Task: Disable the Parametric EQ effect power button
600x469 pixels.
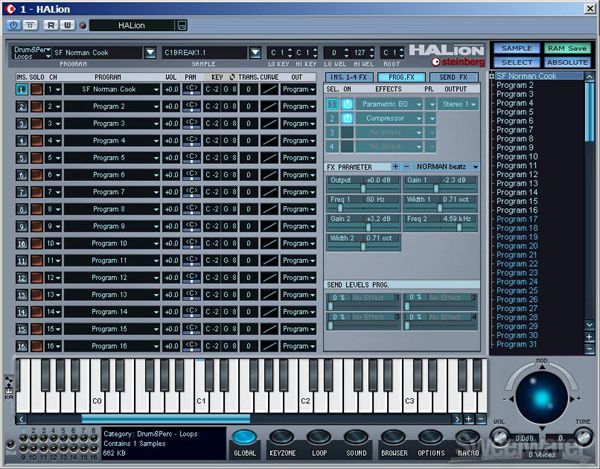Action: 348,103
